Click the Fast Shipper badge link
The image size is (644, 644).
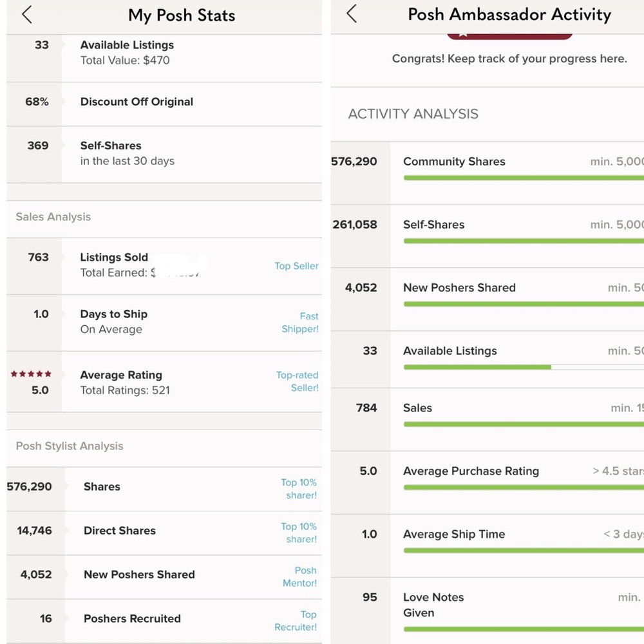[x=300, y=323]
